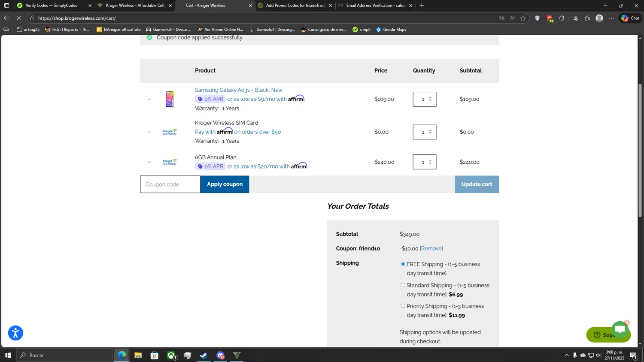Switch to Add Promo Codes InsideTrack tab
This screenshot has height=362, width=644.
point(295,6)
